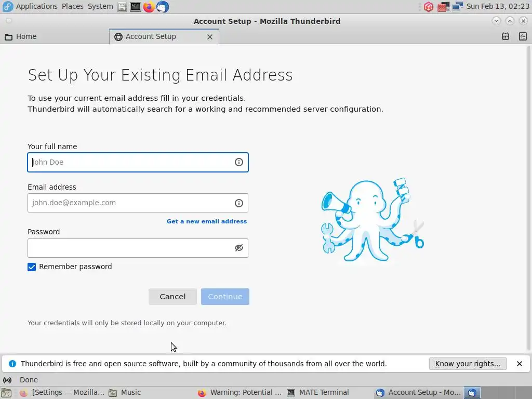
Task: Open the Calendar tab icon
Action: 505,36
